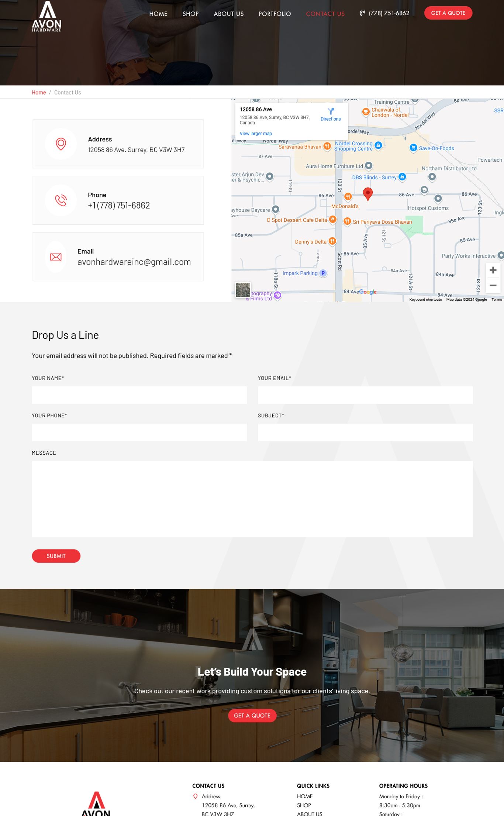Click the Aura Home Furniture marker
This screenshot has height=816, width=504.
coord(369,166)
